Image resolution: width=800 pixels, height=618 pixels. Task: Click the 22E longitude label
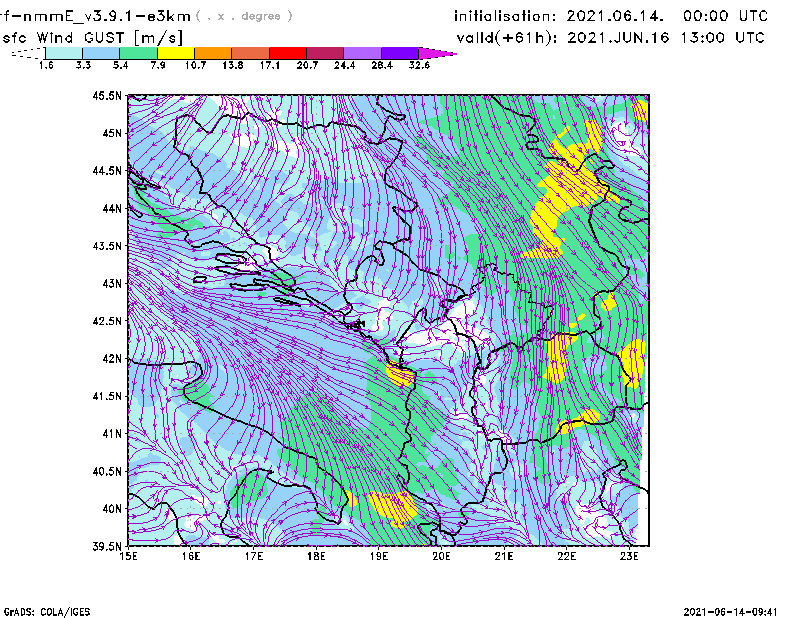[566, 556]
